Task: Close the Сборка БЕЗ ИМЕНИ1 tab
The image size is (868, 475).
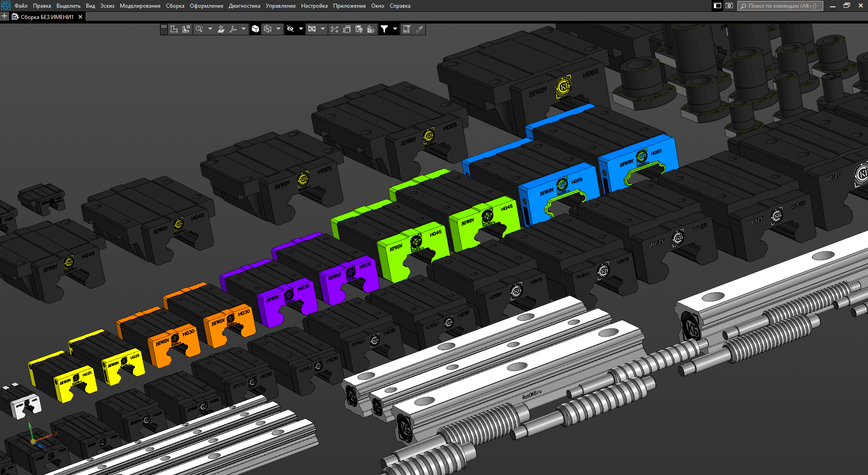Action: pyautogui.click(x=80, y=17)
